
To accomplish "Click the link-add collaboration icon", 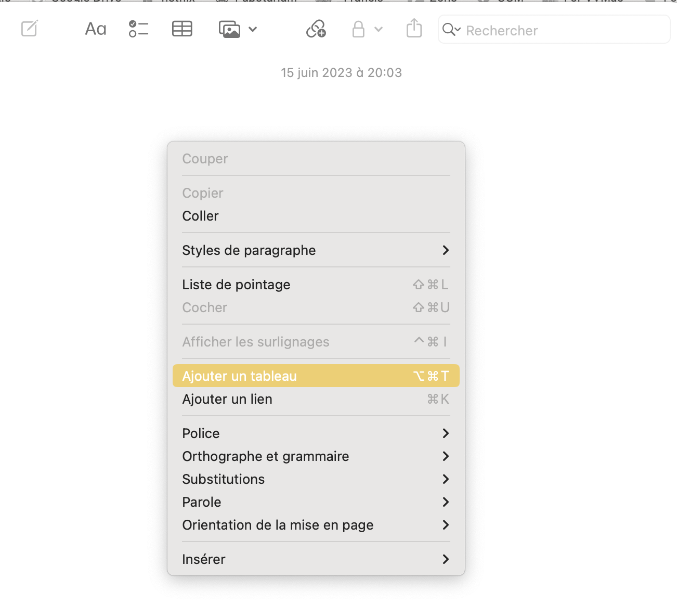I will (x=316, y=29).
